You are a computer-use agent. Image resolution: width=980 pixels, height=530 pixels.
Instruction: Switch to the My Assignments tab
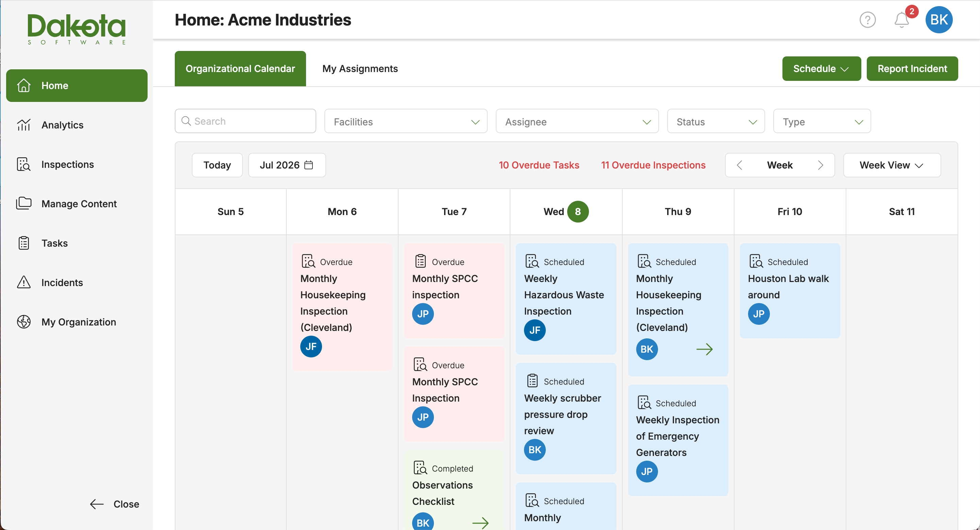360,69
